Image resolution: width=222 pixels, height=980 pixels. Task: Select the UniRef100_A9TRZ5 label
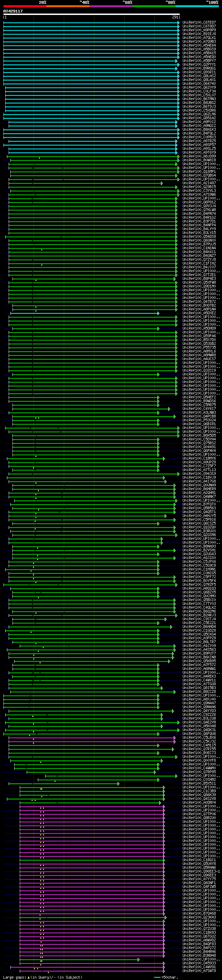click(x=199, y=141)
